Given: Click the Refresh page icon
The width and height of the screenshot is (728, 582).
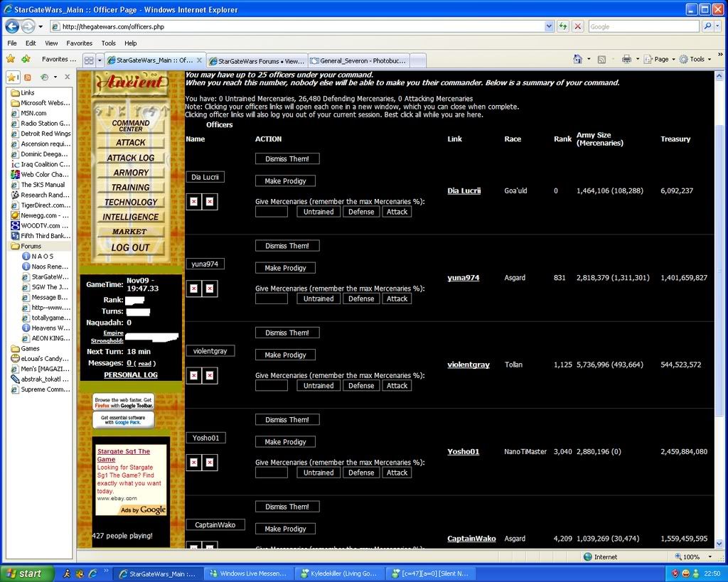Looking at the screenshot, I should (x=563, y=26).
